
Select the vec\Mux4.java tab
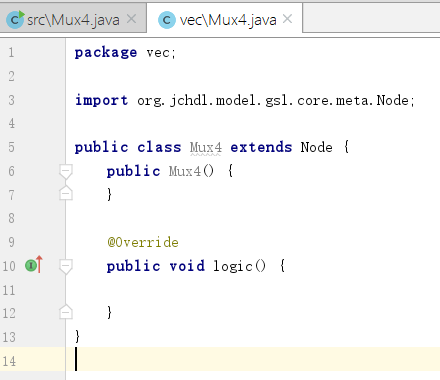pos(225,19)
